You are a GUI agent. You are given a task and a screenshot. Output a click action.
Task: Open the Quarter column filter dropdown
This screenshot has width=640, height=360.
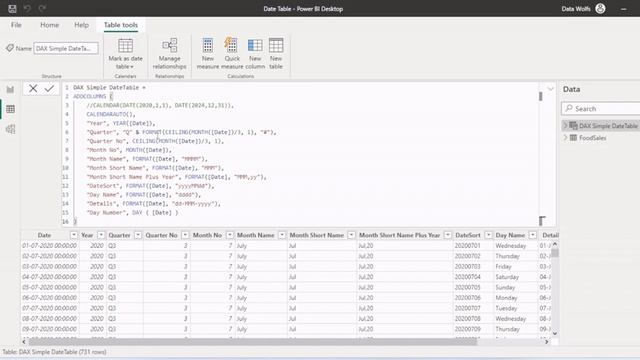pyautogui.click(x=138, y=235)
